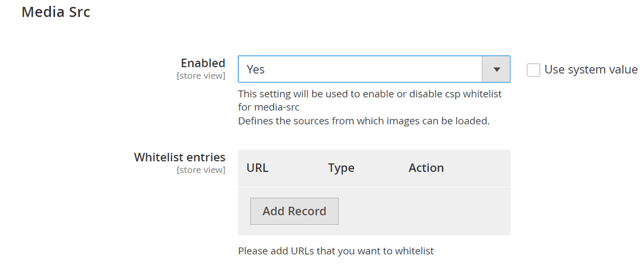Viewport: 644px width, 266px height.
Task: Click the 'Defines the sources' description line
Action: pos(364,121)
